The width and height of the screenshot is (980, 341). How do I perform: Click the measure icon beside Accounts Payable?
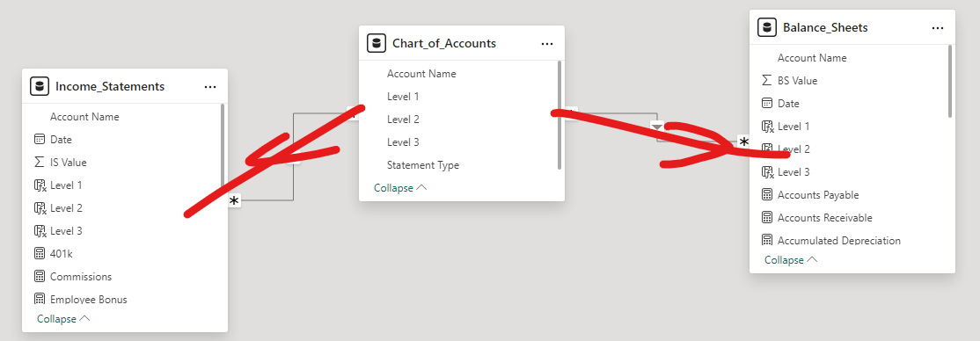coord(767,195)
